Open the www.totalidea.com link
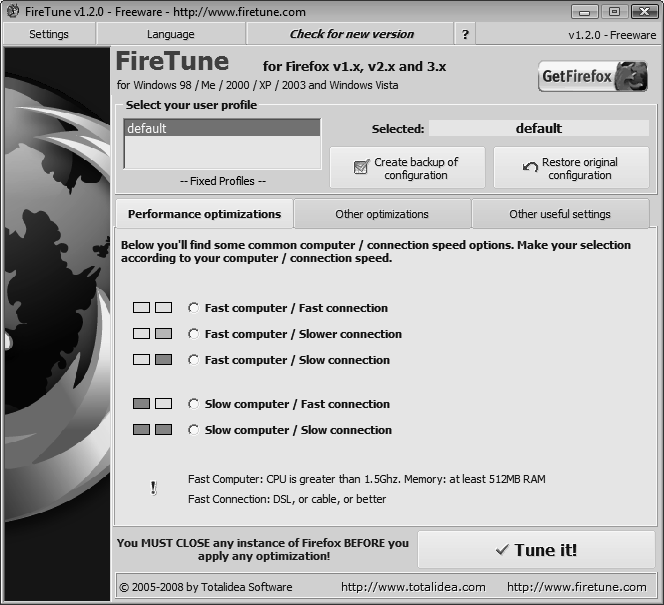Viewport: 664px width, 605px height. [413, 587]
